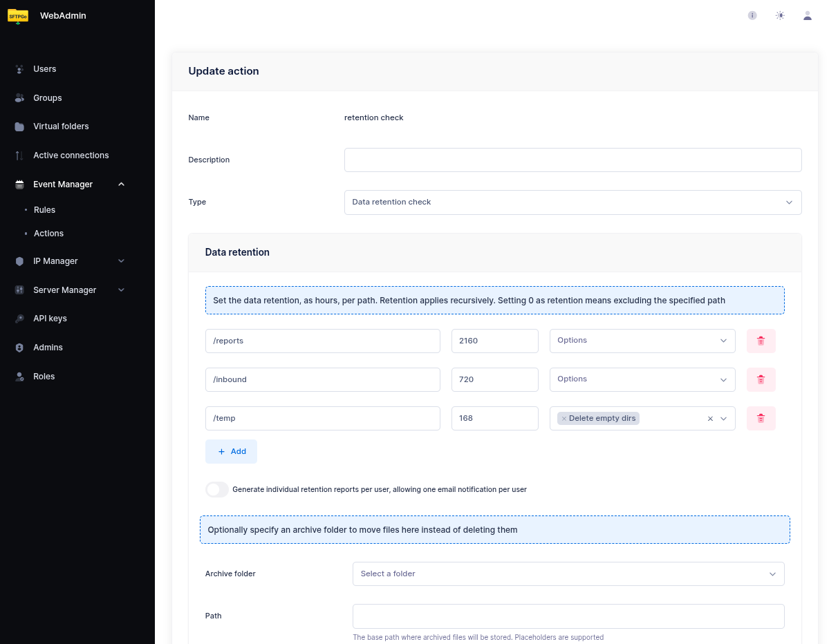Open the API keys page
The height and width of the screenshot is (644, 829).
coord(50,319)
